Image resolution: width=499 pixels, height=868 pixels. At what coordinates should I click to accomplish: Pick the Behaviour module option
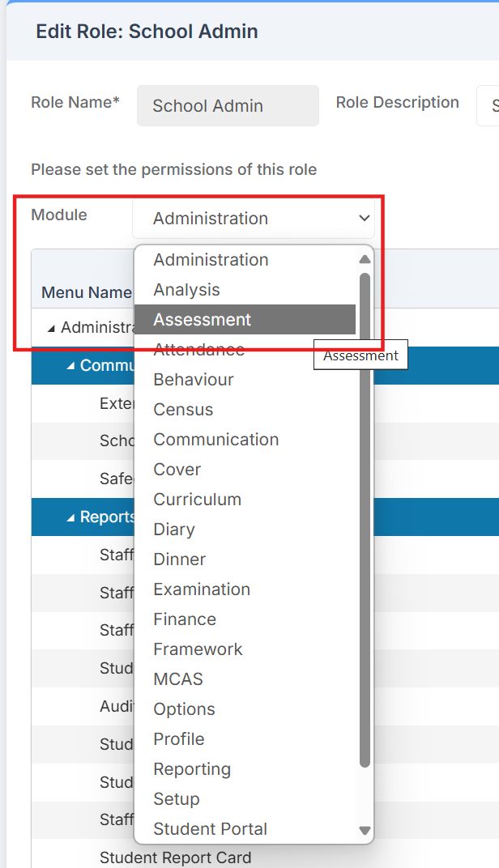tap(194, 380)
